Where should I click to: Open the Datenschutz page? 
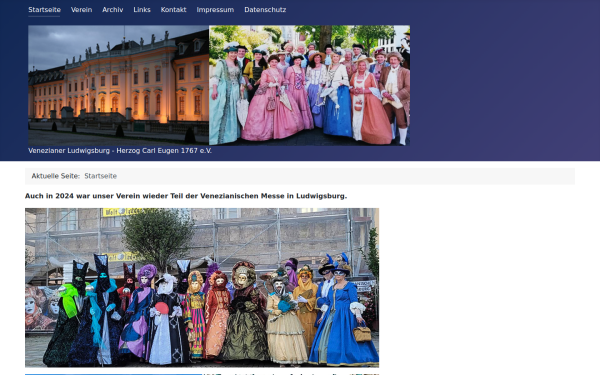[265, 10]
